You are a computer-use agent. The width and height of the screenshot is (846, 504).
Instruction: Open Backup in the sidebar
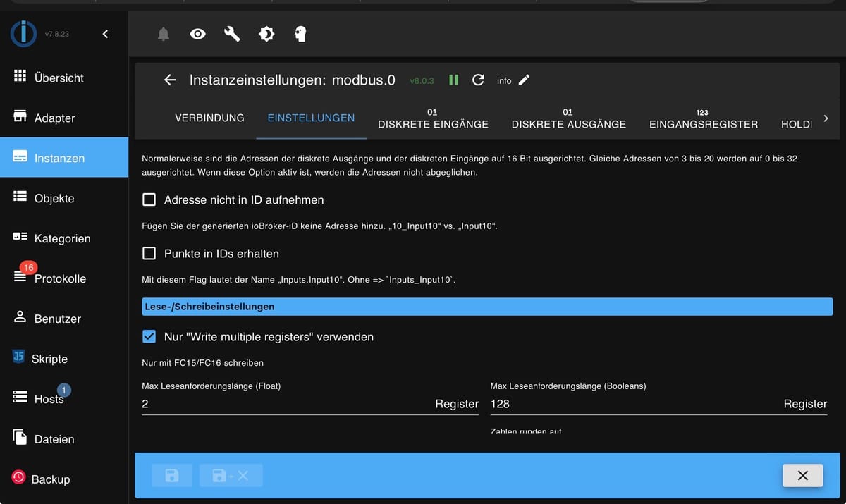[64, 479]
